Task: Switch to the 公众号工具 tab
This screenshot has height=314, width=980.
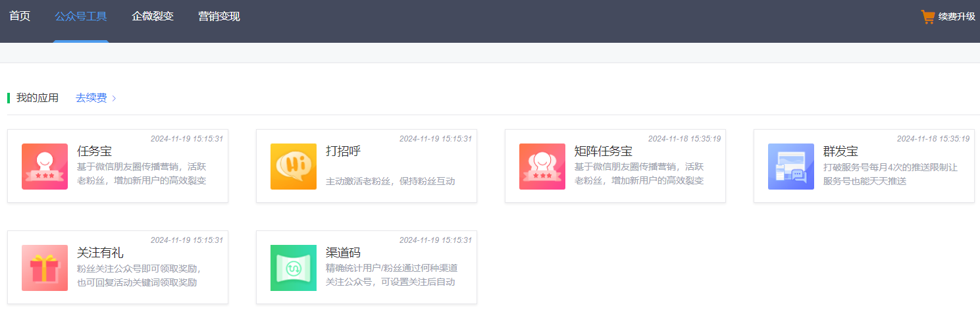Action: [81, 16]
